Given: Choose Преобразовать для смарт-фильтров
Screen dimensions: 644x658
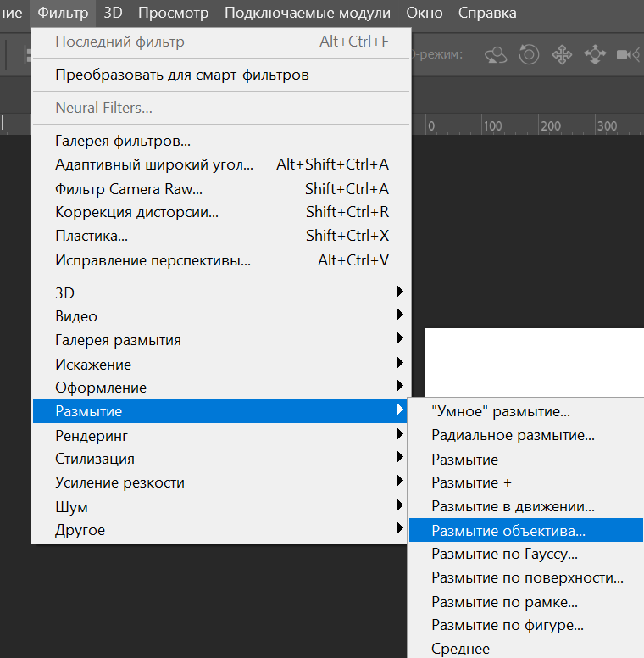Looking at the screenshot, I should (x=221, y=75).
